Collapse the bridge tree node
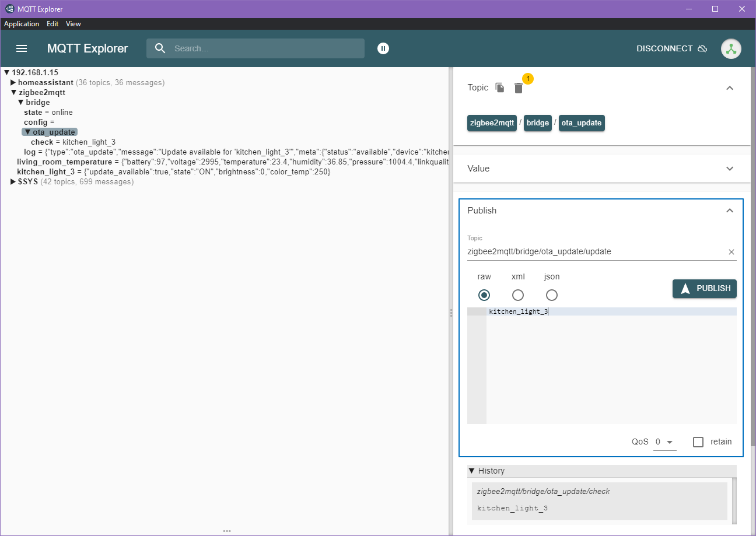Viewport: 756px width, 536px height. pos(20,103)
